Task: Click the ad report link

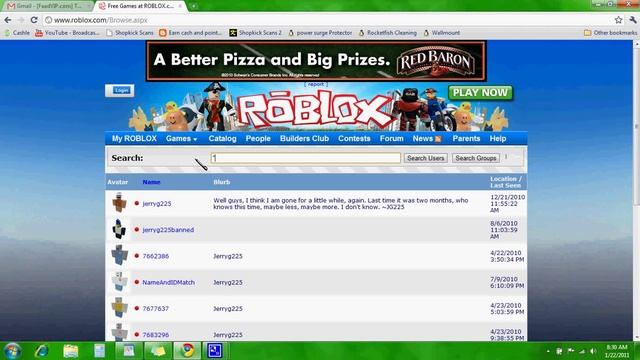Action: (316, 84)
